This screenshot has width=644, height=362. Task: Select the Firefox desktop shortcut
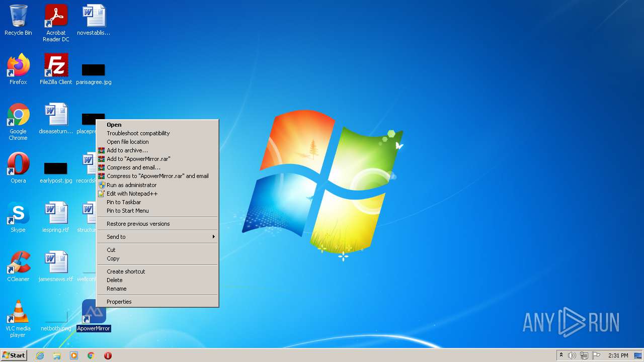[x=18, y=69]
